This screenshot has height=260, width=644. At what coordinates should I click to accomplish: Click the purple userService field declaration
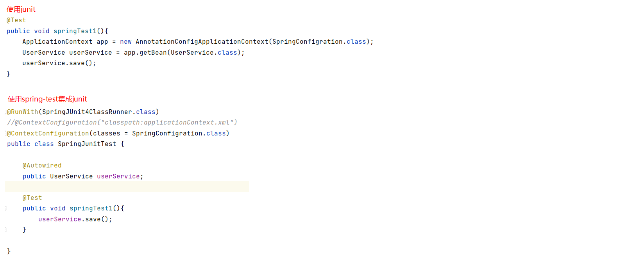[118, 176]
